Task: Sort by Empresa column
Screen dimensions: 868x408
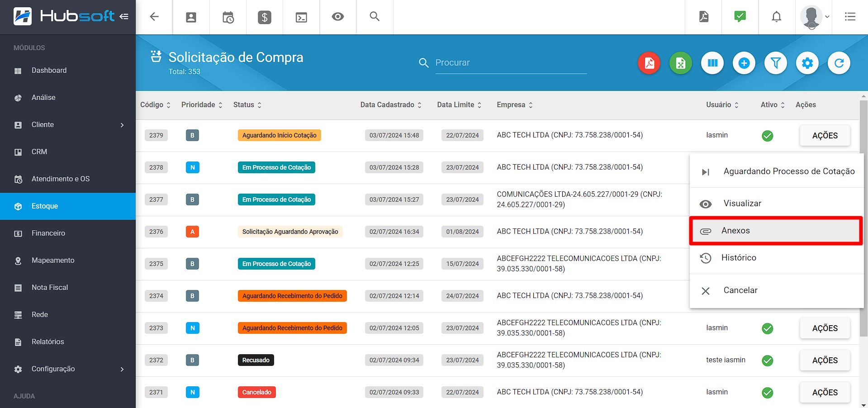Action: click(x=515, y=105)
